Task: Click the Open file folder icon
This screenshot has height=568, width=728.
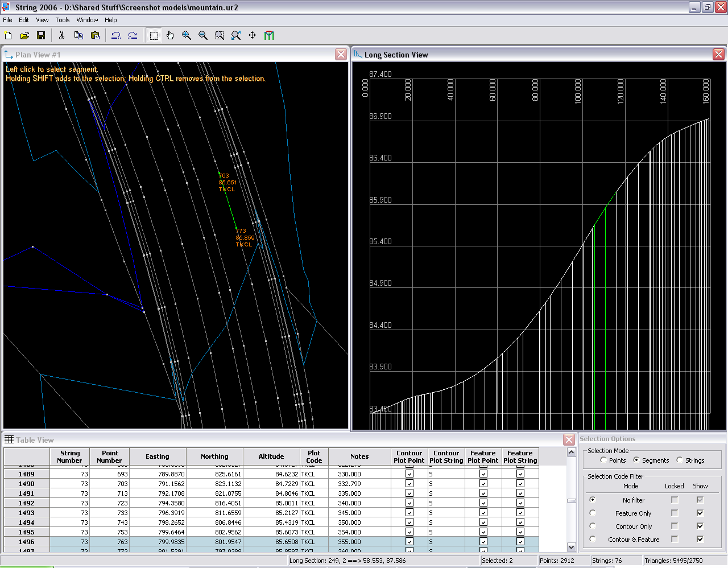Action: 24,35
